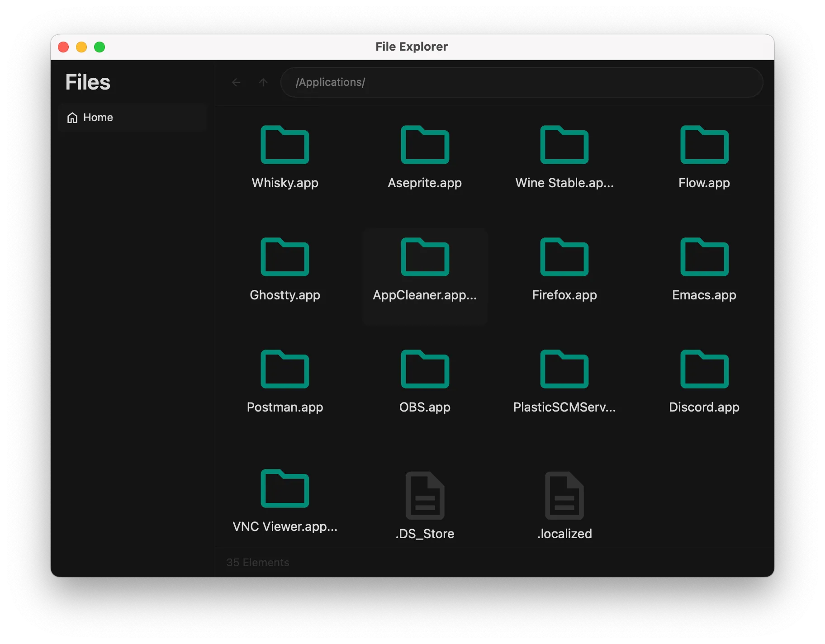
Task: Maximize the File Explorer window
Action: click(x=100, y=47)
